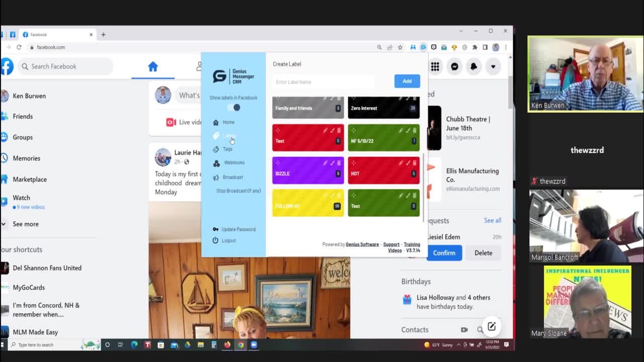
Task: Click the yellow FOLLOW-UP label count 96
Action: pyautogui.click(x=337, y=206)
